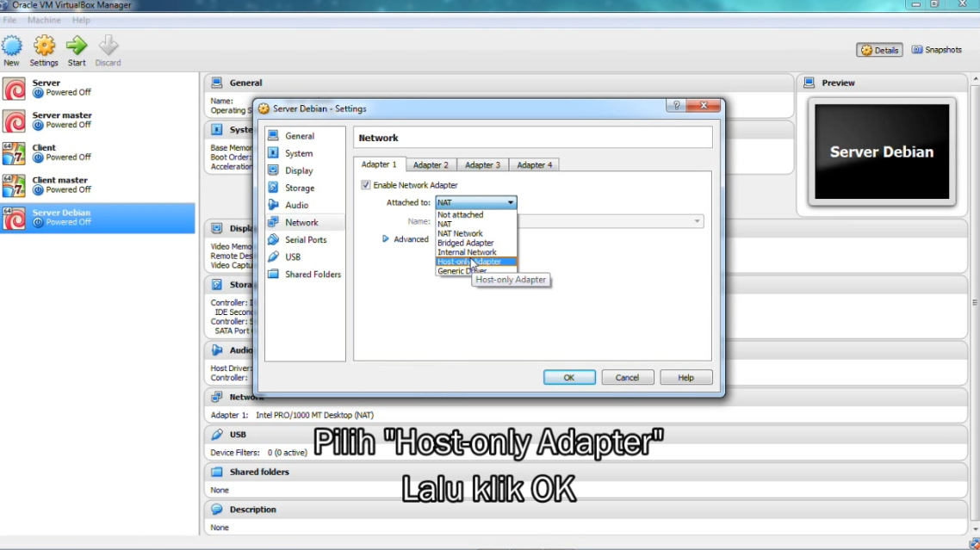This screenshot has width=980, height=550.
Task: Select the Client VM in the list
Action: (97, 152)
